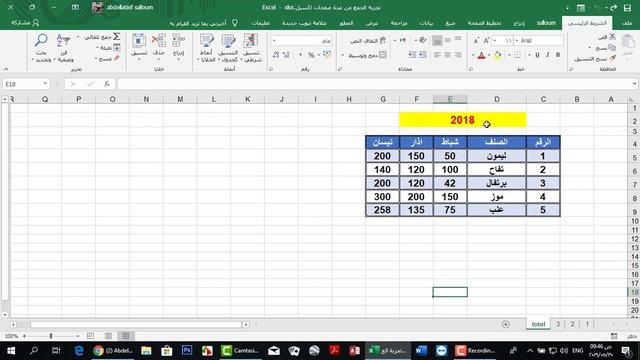Open the Sort and Filter tool
The height and width of the screenshot is (360, 640).
(64, 48)
